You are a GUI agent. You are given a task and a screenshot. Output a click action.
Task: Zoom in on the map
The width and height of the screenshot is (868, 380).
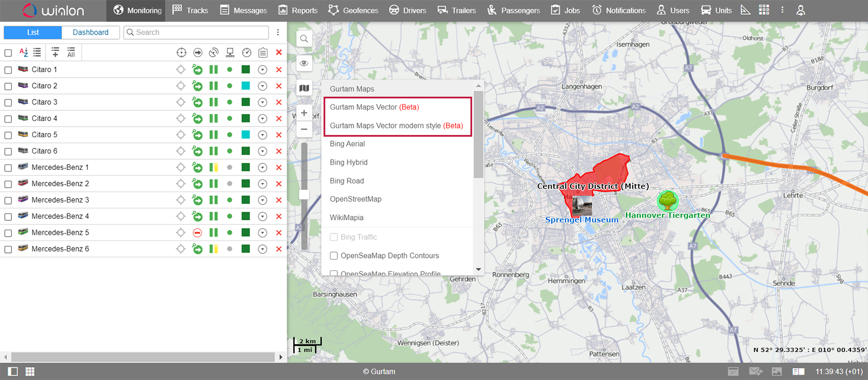point(304,113)
